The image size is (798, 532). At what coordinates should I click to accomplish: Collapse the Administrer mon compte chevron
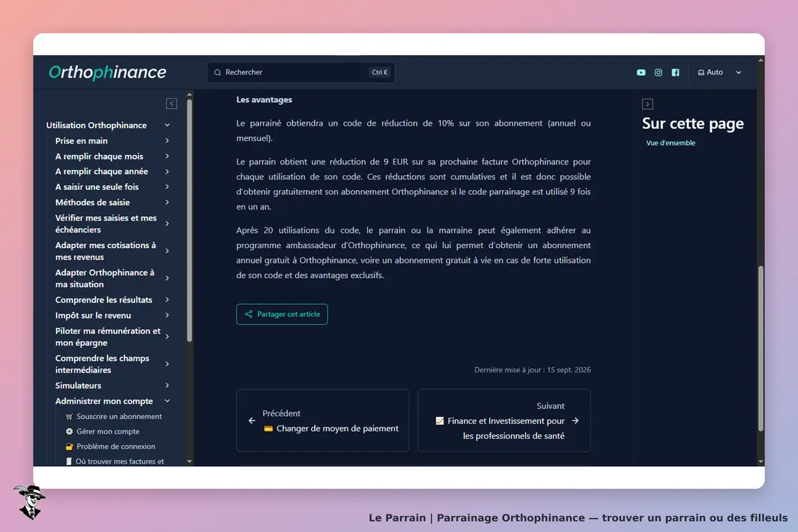pyautogui.click(x=167, y=401)
